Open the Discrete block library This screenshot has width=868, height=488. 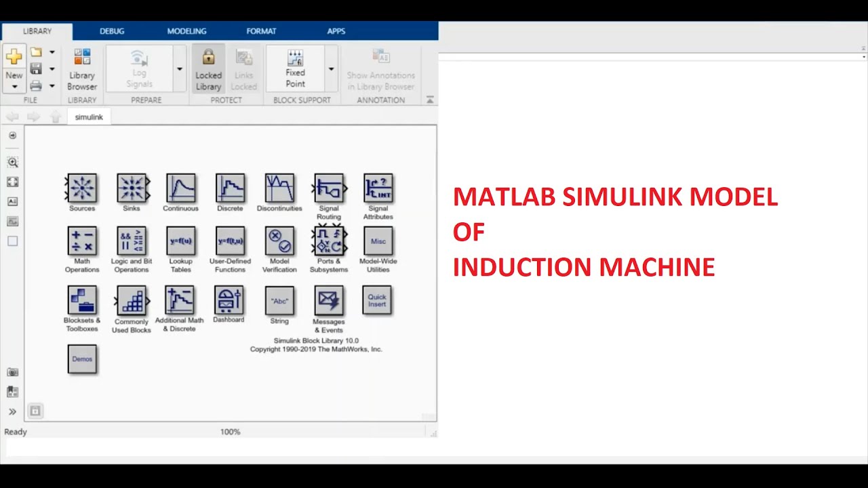pos(230,188)
